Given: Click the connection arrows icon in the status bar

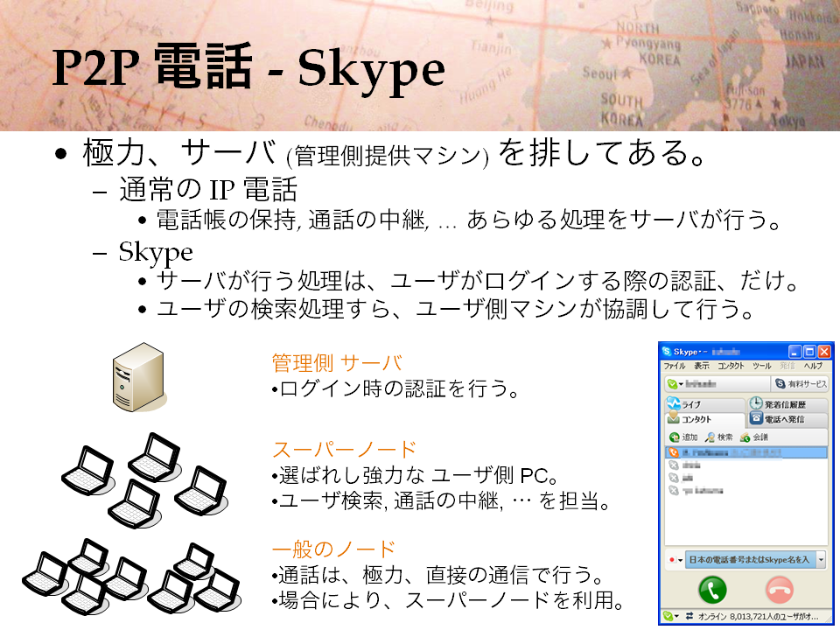Looking at the screenshot, I should 689,617.
